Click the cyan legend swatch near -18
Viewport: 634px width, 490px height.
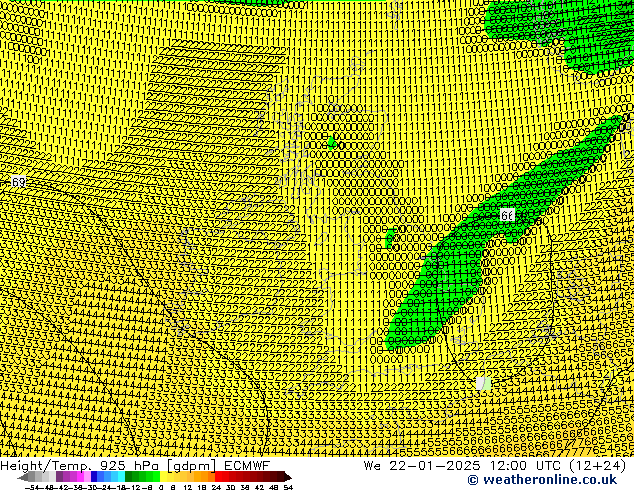coord(121,476)
